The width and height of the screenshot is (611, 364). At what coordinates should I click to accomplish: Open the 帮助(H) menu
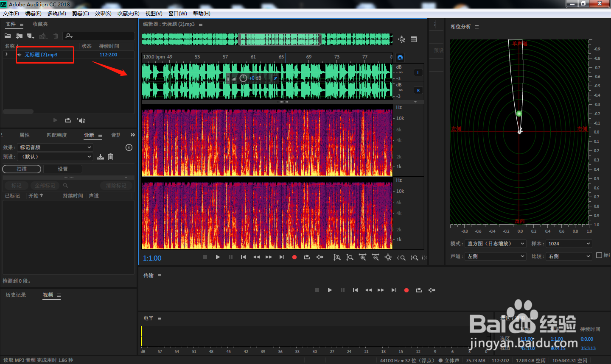click(202, 14)
